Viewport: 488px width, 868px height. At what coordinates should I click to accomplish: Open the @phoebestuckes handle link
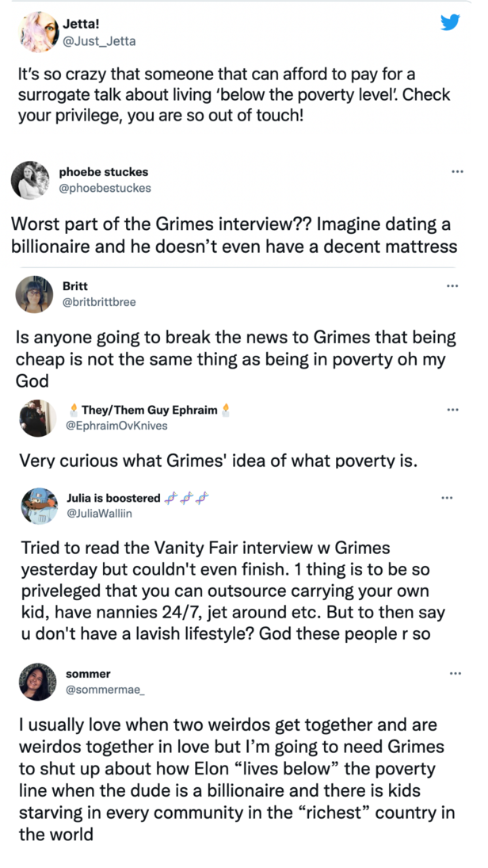(105, 188)
